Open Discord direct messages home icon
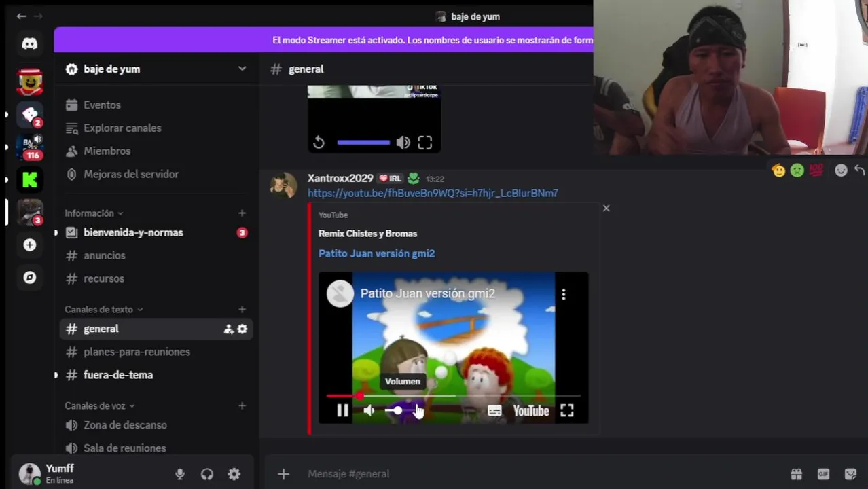Image resolution: width=868 pixels, height=489 pixels. (x=29, y=43)
